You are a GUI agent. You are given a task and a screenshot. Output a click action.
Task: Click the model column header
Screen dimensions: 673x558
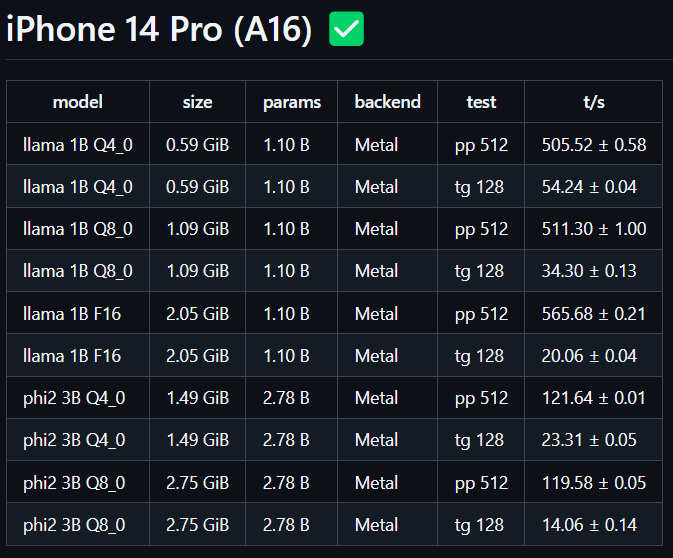(78, 102)
